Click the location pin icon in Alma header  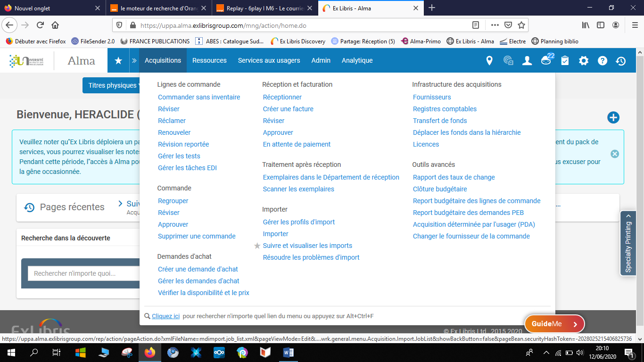coord(489,60)
